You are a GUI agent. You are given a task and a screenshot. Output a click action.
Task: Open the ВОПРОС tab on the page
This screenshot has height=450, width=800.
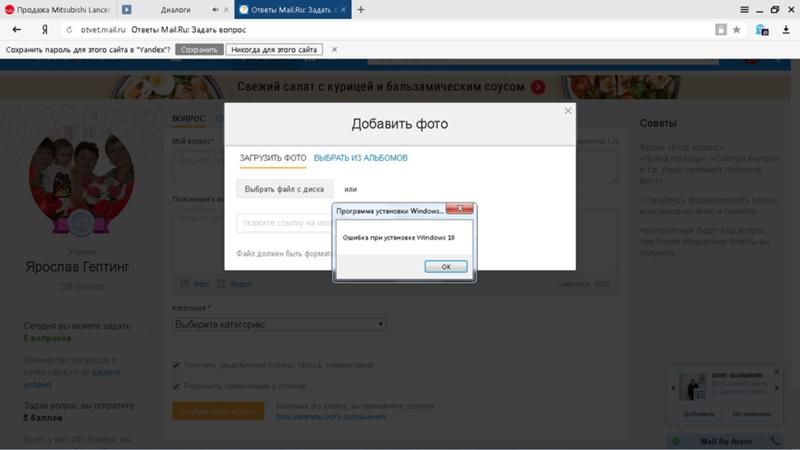188,118
